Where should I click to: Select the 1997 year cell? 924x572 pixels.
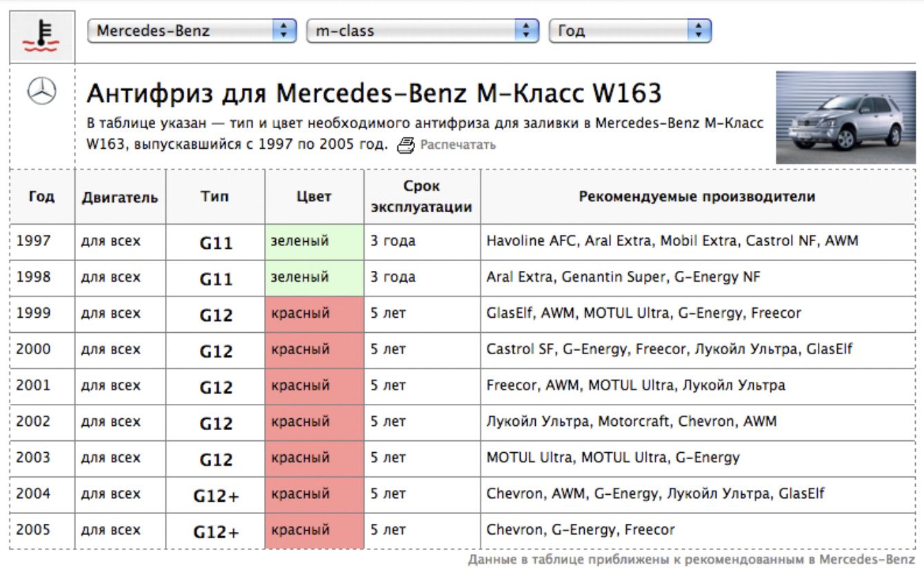click(42, 242)
